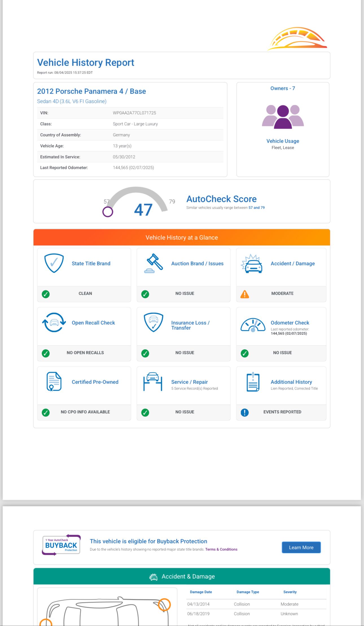Screen dimensions: 364x626
Task: Open the Odometer Check link
Action: 290,323
